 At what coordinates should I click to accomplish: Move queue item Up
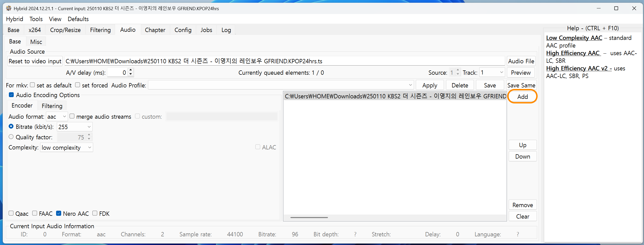point(523,145)
